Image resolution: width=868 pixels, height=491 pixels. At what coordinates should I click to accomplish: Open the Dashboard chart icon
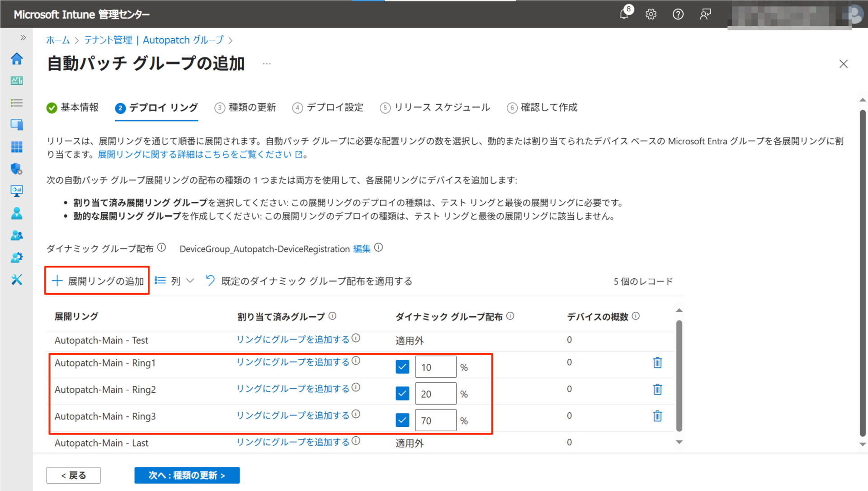[x=17, y=81]
